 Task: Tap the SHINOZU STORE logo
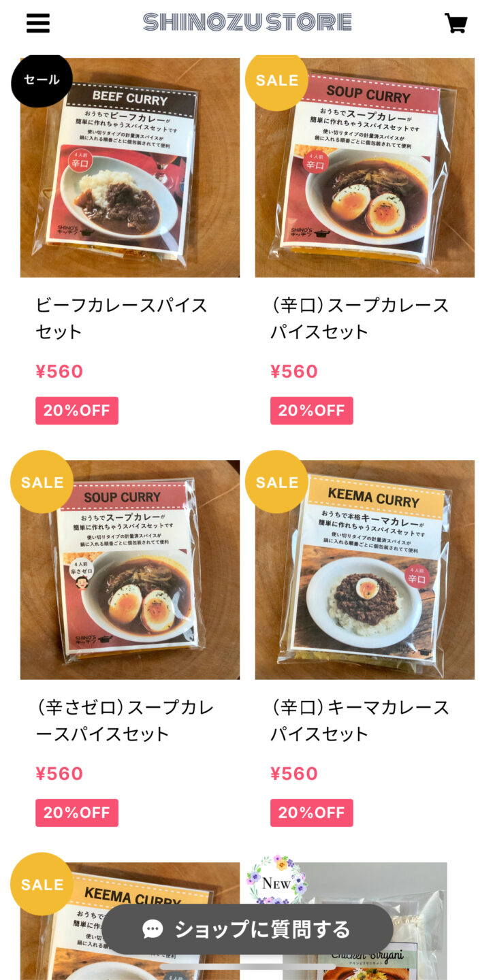[x=247, y=22]
